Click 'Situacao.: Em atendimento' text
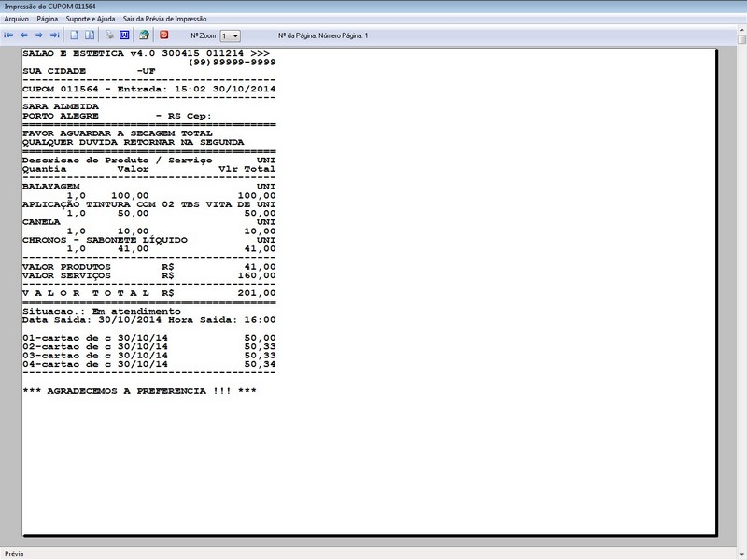Image resolution: width=747 pixels, height=560 pixels. pyautogui.click(x=102, y=311)
